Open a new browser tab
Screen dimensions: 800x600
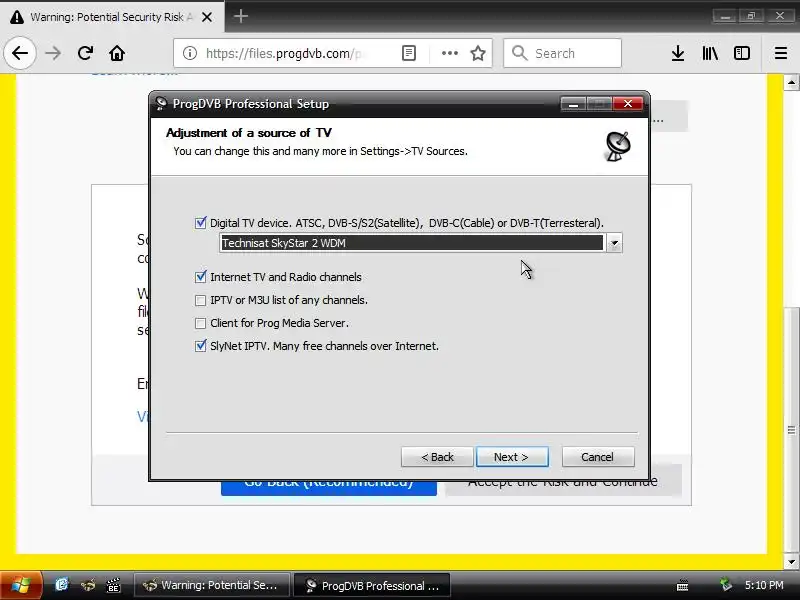241,16
